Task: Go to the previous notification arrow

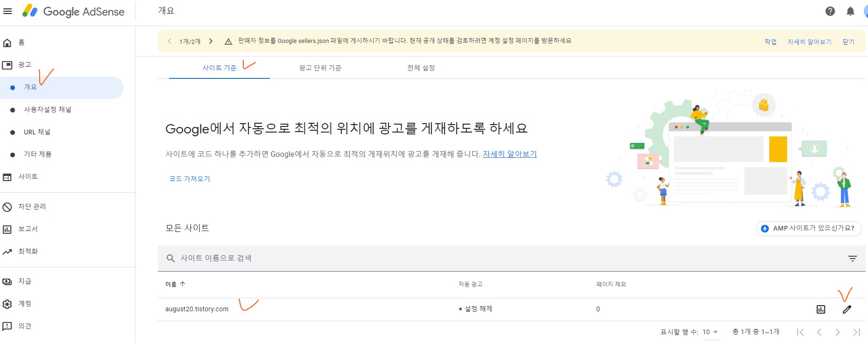Action: [169, 41]
